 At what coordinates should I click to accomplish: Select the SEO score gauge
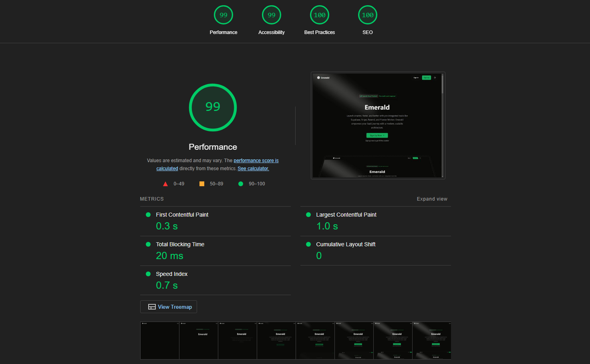(368, 15)
